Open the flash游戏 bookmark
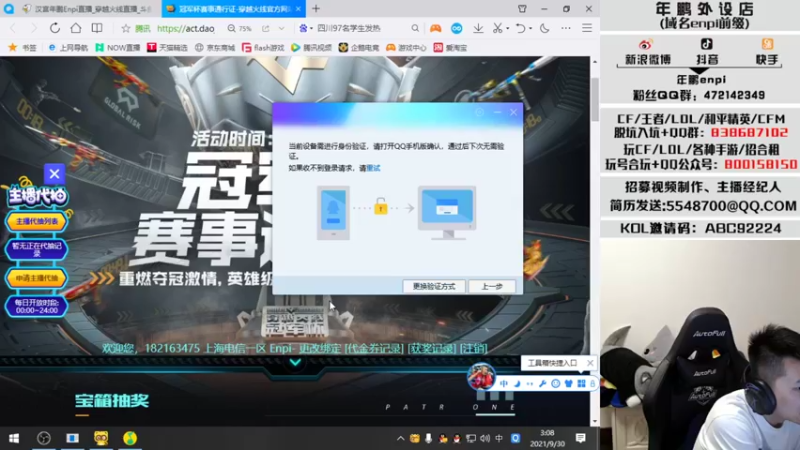The height and width of the screenshot is (450, 800). click(263, 47)
